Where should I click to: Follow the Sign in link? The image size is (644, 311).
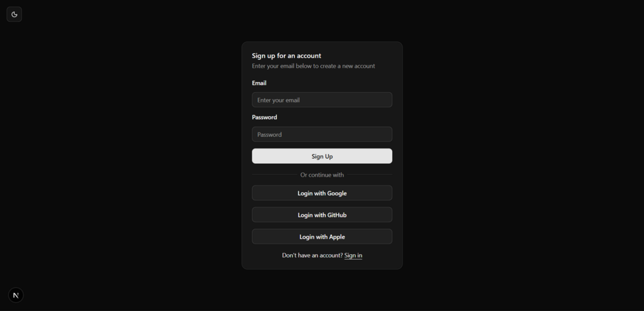tap(353, 255)
